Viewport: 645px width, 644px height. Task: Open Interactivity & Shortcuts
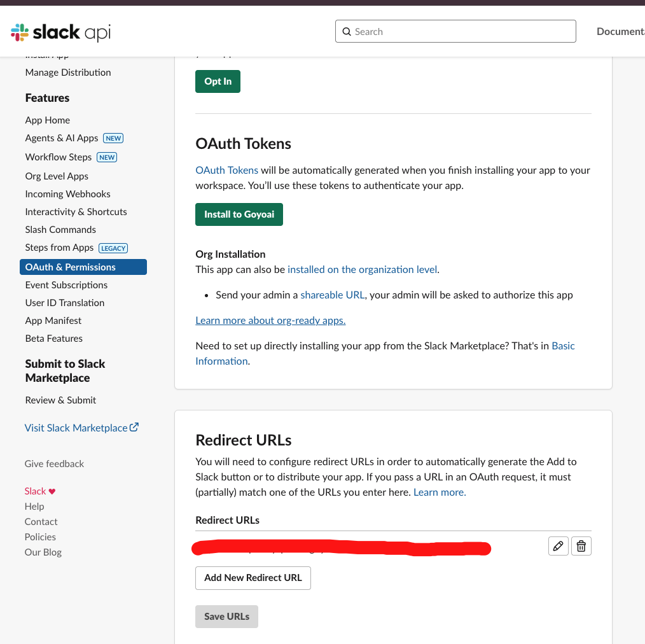[x=76, y=212]
